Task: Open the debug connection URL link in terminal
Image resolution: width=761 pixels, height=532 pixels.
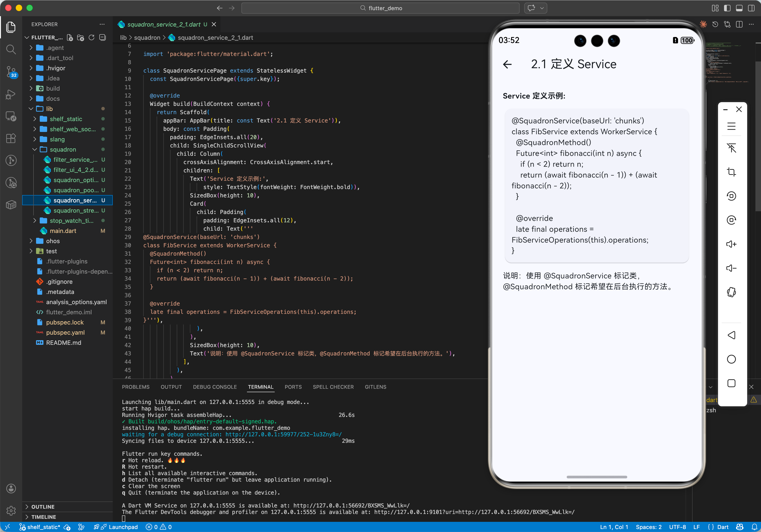Action: [283, 434]
